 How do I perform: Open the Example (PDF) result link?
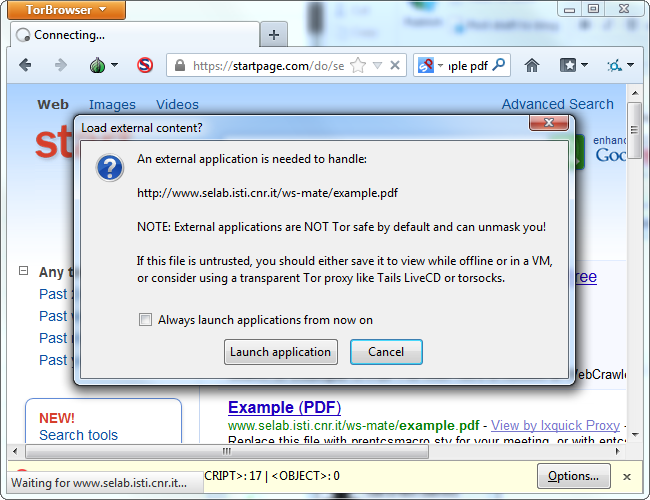[x=284, y=408]
